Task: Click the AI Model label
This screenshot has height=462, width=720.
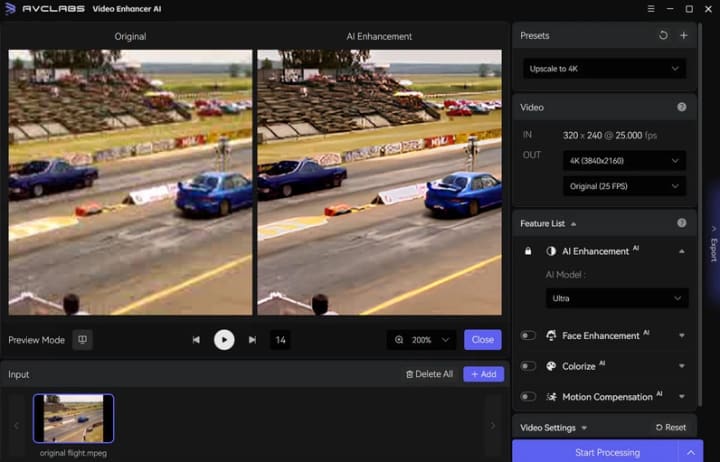Action: tap(566, 275)
